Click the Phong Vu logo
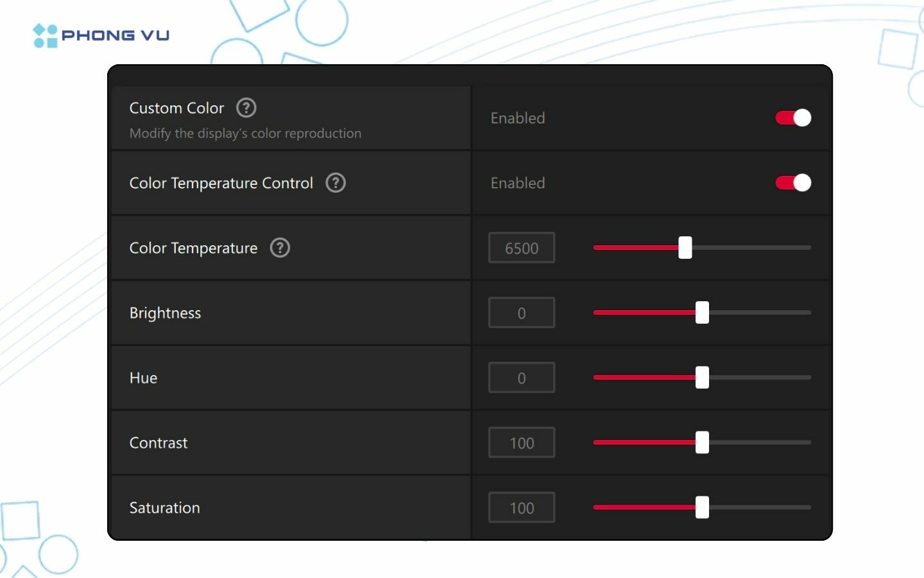 (x=101, y=35)
